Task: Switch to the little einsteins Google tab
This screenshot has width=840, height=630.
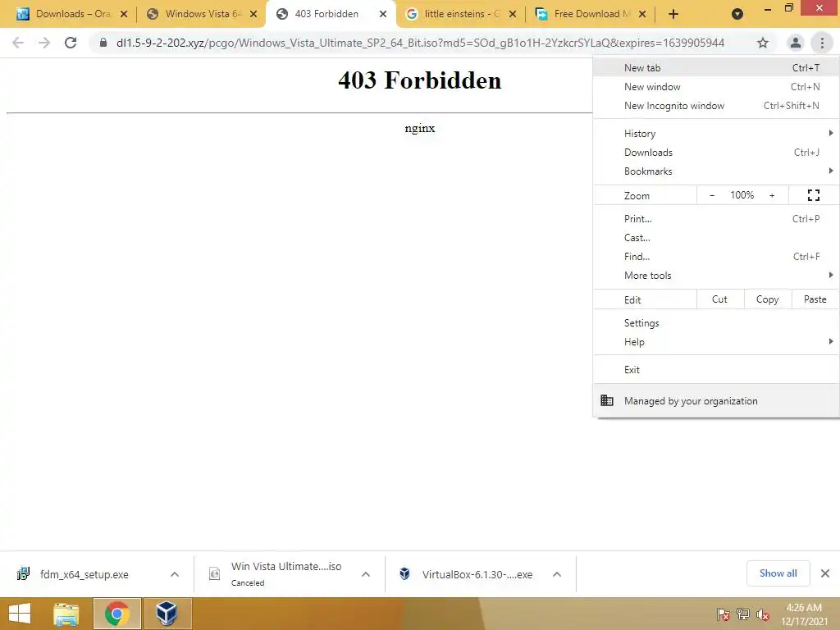Action: pyautogui.click(x=461, y=14)
